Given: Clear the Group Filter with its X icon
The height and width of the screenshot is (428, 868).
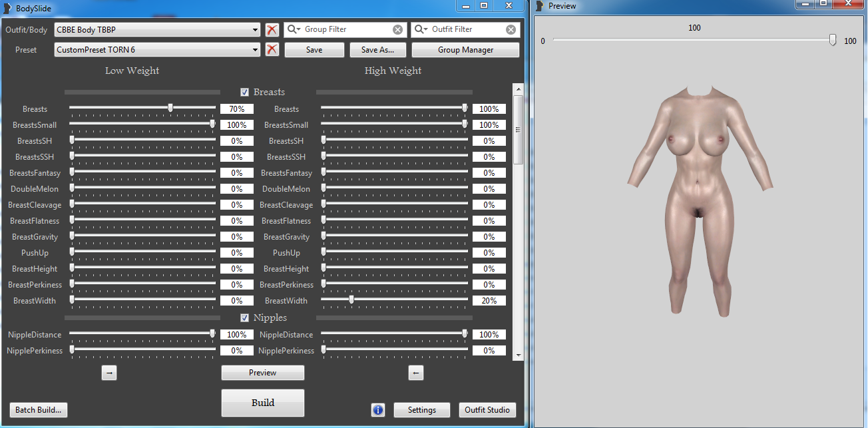Looking at the screenshot, I should [397, 30].
